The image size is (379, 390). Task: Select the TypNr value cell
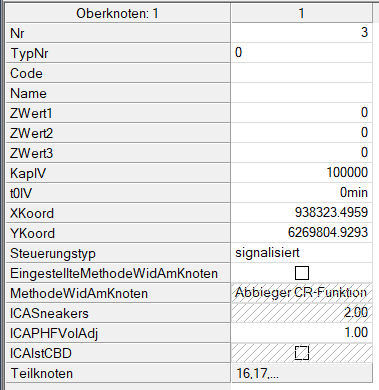click(302, 53)
